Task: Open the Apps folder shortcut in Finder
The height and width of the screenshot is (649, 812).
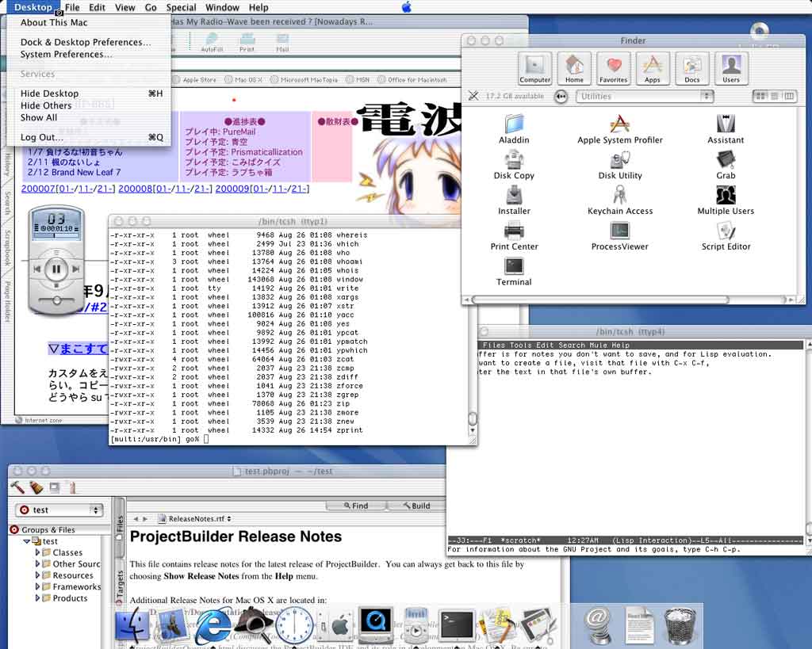Action: [x=652, y=68]
